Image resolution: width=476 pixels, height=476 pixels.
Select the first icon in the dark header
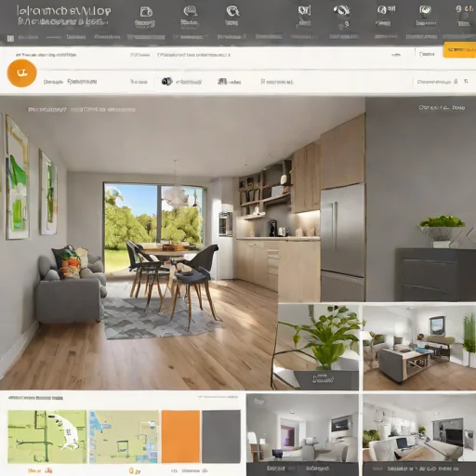point(146,12)
